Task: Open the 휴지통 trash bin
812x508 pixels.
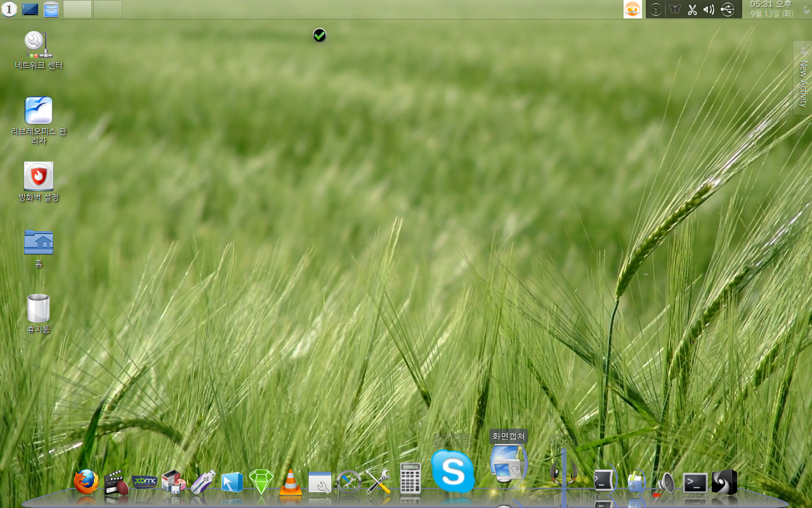Action: pos(39,314)
